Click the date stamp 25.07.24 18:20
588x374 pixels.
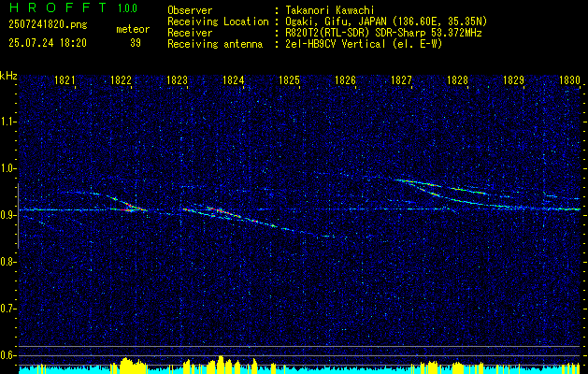[x=48, y=43]
